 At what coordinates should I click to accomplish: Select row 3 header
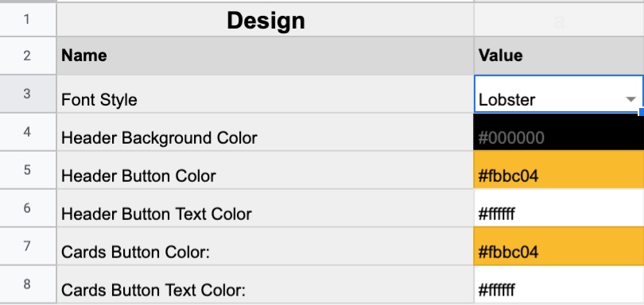coord(28,94)
